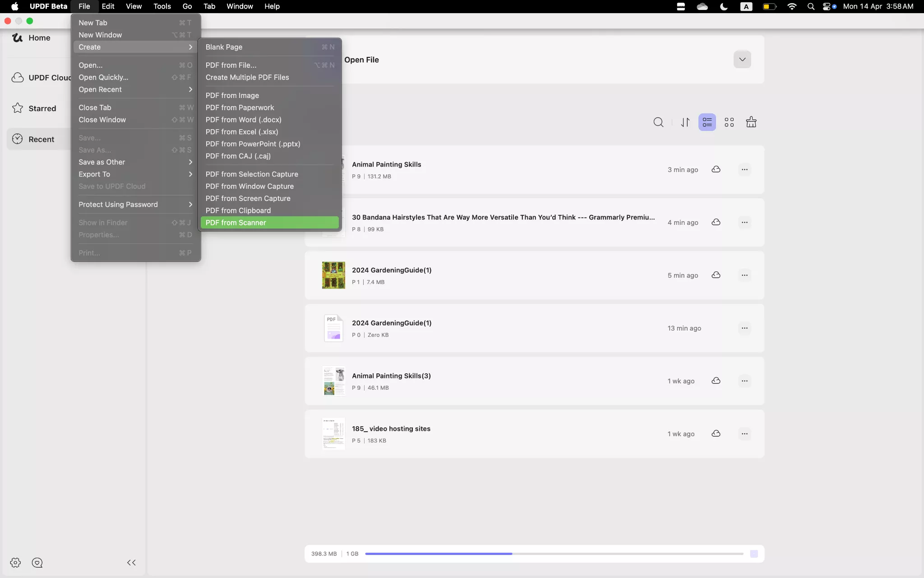Click cloud icon for 2024 GardeningGuide(1) 7.4 MB
The image size is (924, 578).
pyautogui.click(x=716, y=275)
